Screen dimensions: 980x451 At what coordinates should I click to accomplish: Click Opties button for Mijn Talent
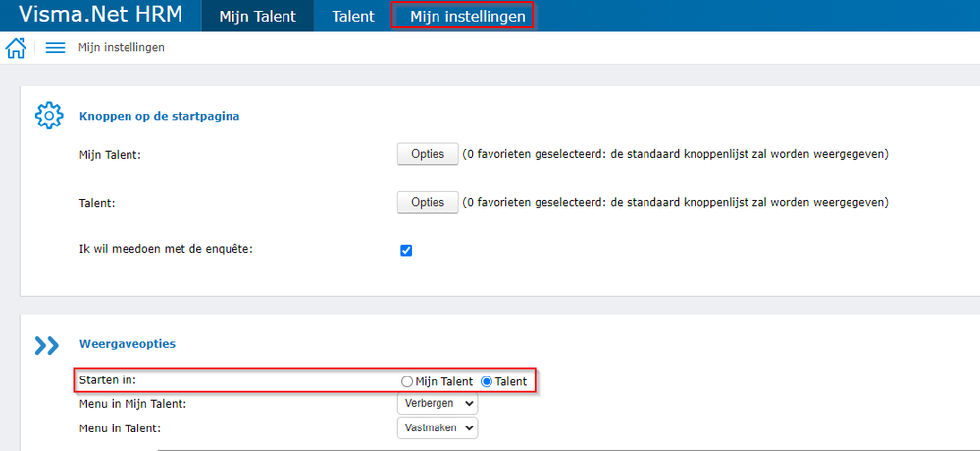pyautogui.click(x=428, y=154)
